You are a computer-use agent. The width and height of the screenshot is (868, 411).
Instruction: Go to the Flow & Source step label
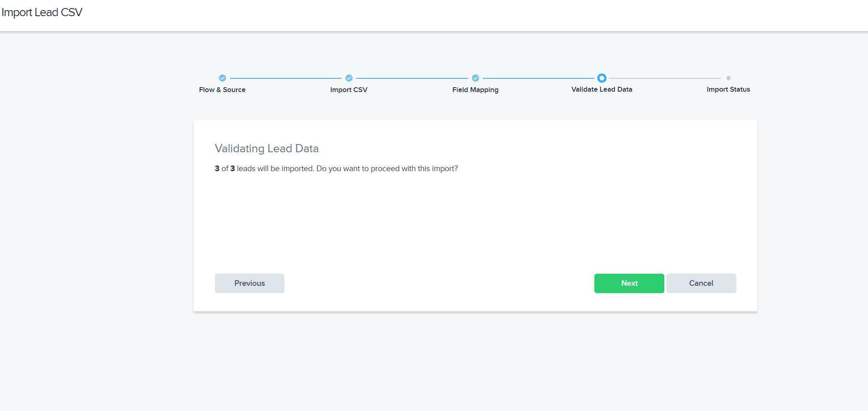tap(222, 90)
